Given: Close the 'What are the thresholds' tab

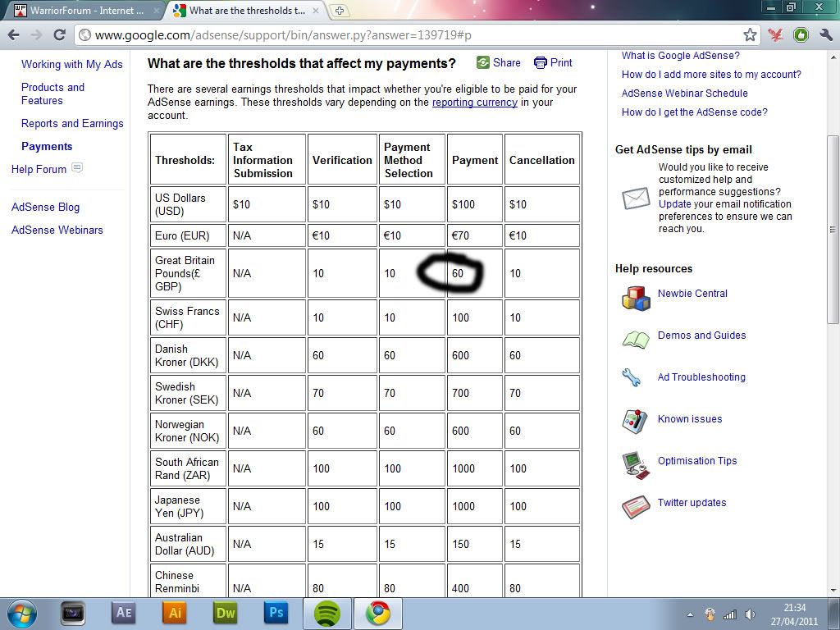Looking at the screenshot, I should tap(316, 11).
